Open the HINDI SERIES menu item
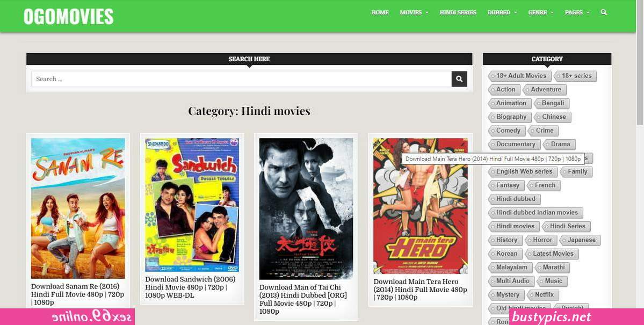 [x=458, y=12]
